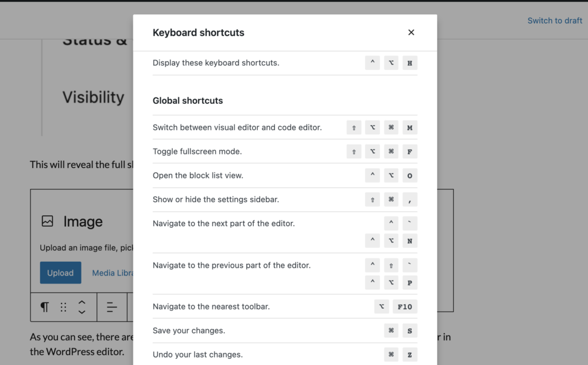The height and width of the screenshot is (365, 588).
Task: Click the S key for save shortcut
Action: [409, 331]
